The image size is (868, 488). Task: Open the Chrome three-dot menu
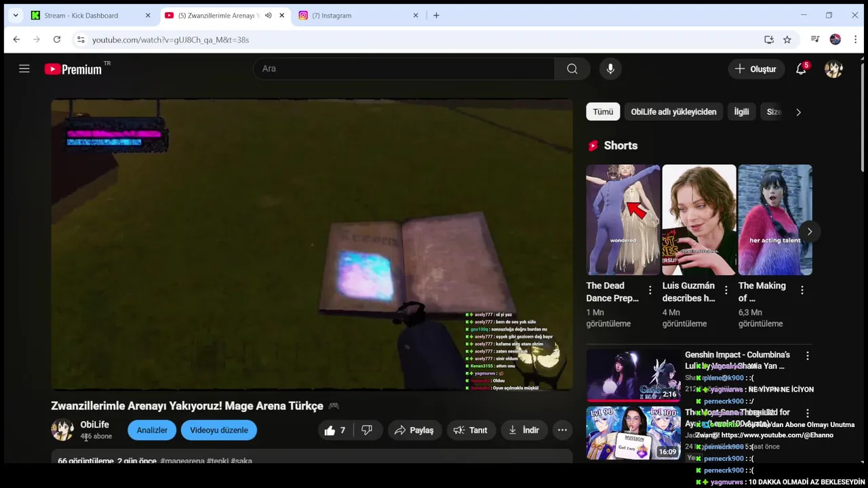pyautogui.click(x=856, y=40)
